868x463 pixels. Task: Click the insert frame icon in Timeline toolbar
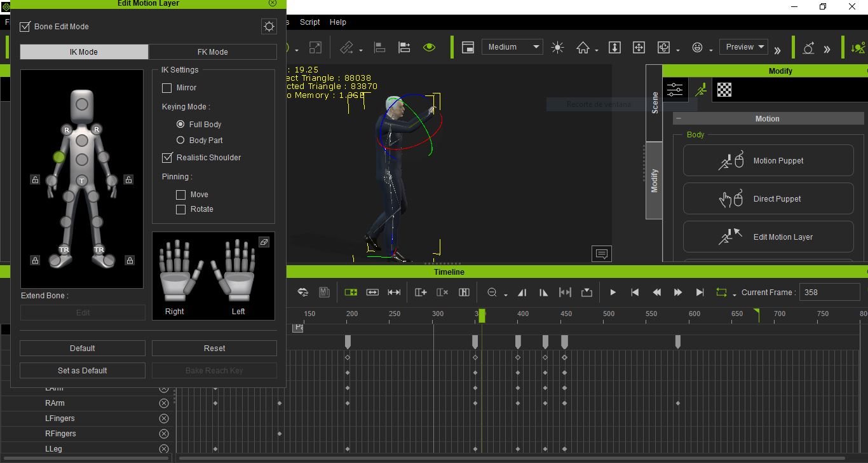coord(421,292)
